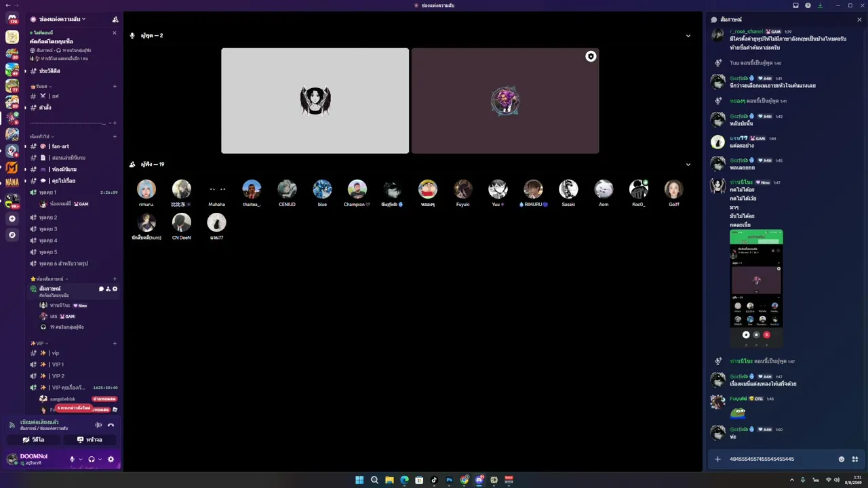Toggle deafen headphones in user panel
The image size is (868, 488).
92,460
